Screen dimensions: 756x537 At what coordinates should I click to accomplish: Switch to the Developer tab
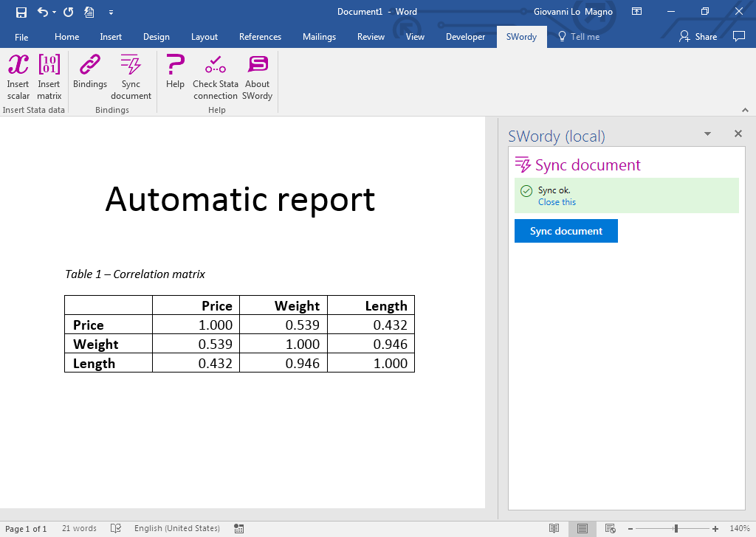pos(465,36)
